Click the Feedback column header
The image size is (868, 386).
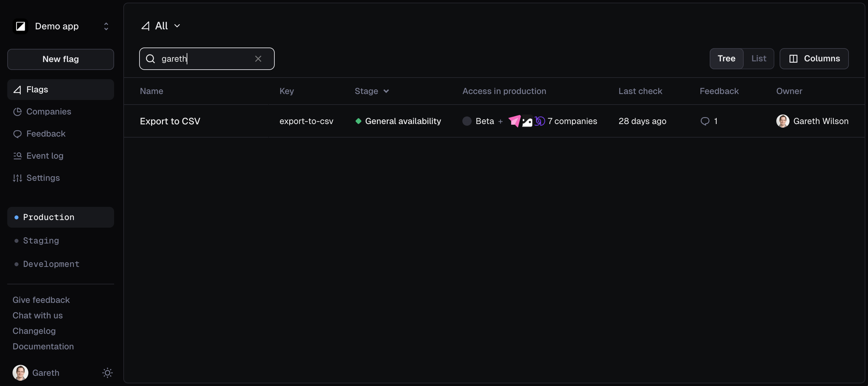[x=719, y=91]
